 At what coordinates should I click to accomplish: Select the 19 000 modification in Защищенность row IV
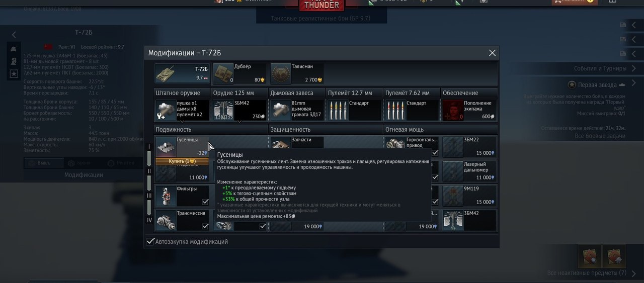pos(297,227)
